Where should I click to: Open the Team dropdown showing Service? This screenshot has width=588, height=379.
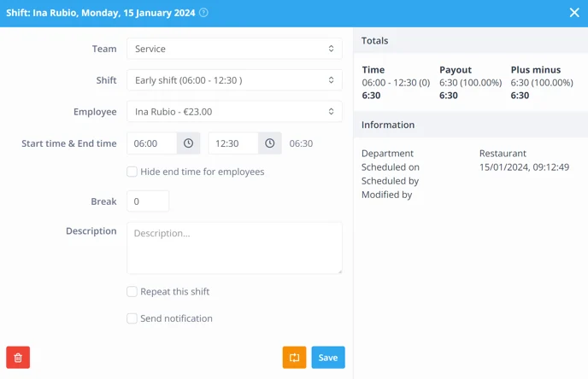pos(234,49)
